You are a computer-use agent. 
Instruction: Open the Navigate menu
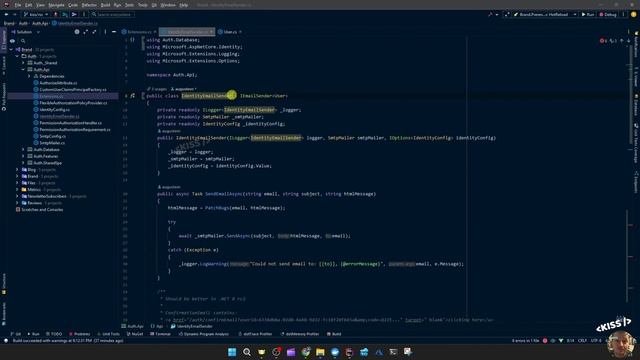[x=56, y=5]
